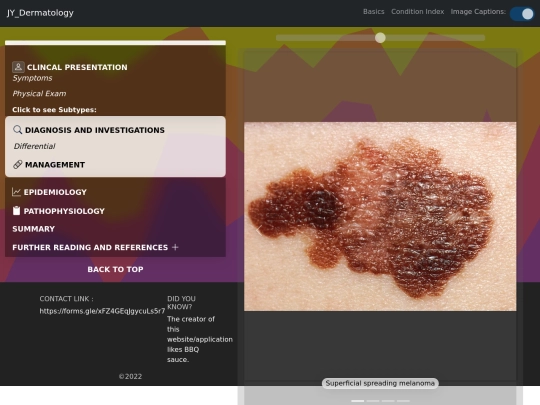Click the 'Superficial spreading melanoma' caption
The width and height of the screenshot is (540, 405).
click(380, 383)
